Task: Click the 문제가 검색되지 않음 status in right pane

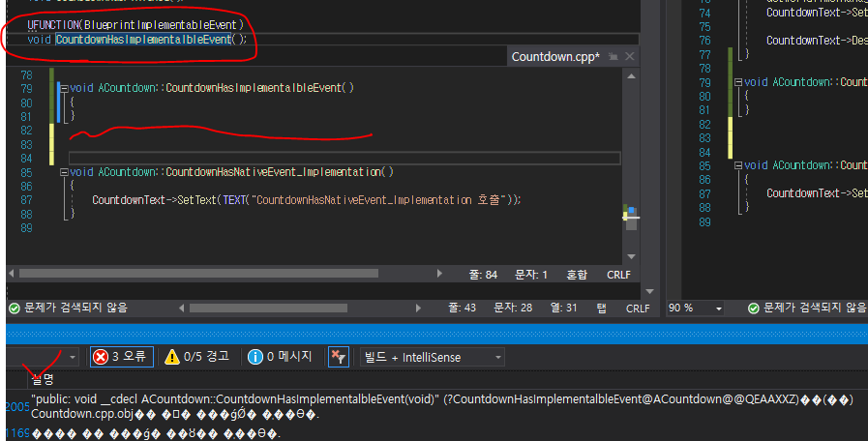Action: point(808,309)
